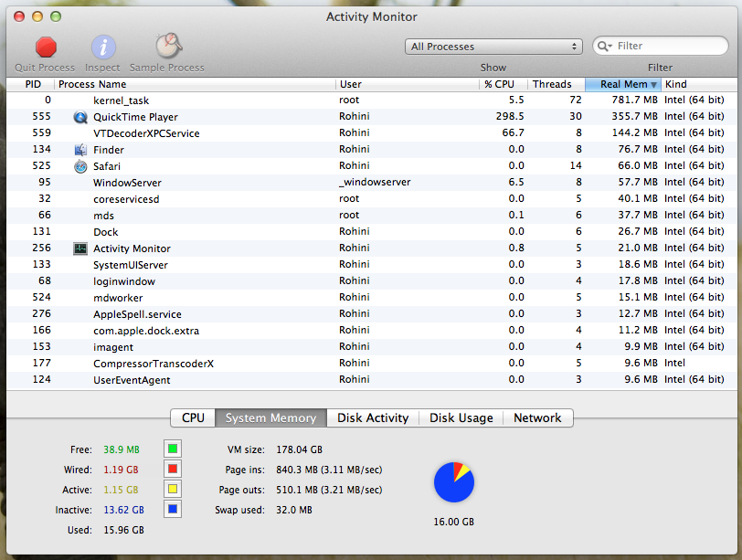Viewport: 742px width, 560px height.
Task: Sort by Process Name column header
Action: point(195,84)
